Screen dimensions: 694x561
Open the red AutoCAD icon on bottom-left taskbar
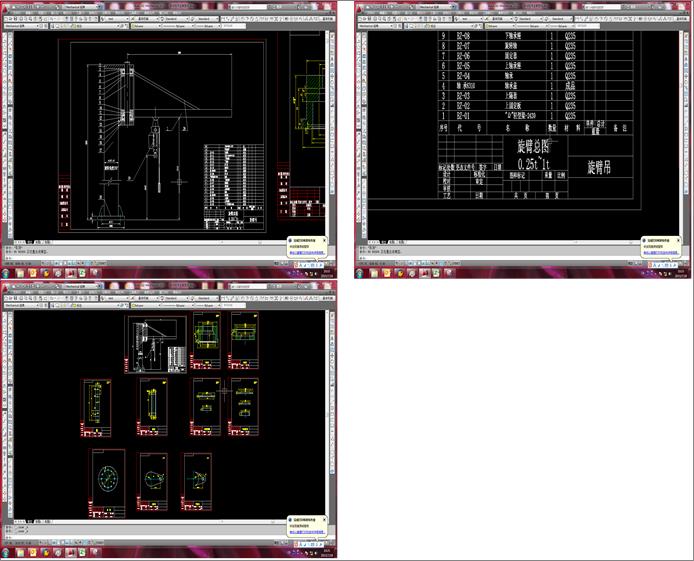pyautogui.click(x=70, y=553)
